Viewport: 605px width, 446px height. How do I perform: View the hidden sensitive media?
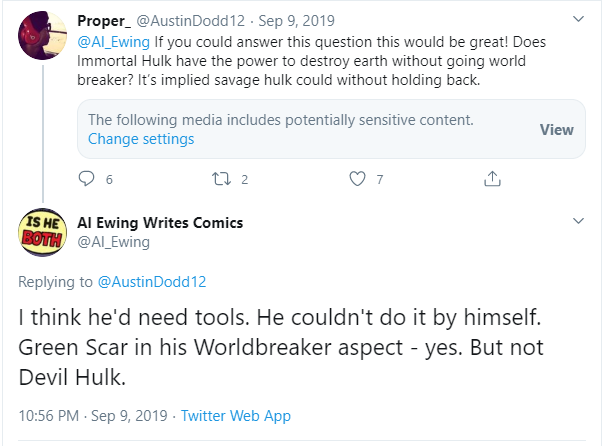[556, 130]
